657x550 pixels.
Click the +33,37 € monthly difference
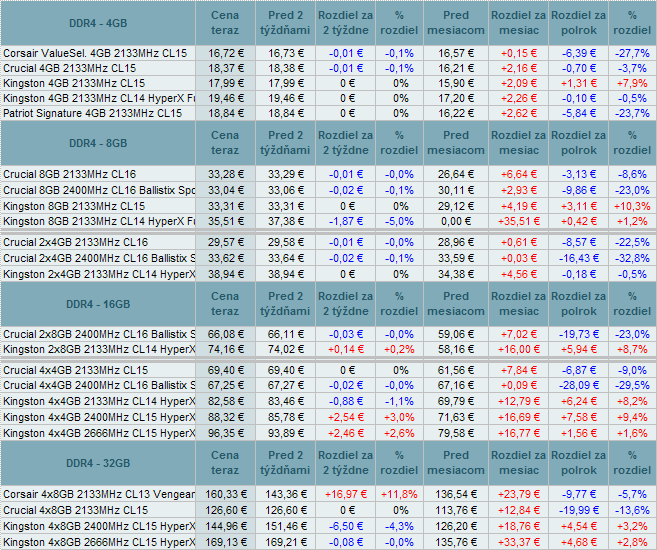[519, 542]
